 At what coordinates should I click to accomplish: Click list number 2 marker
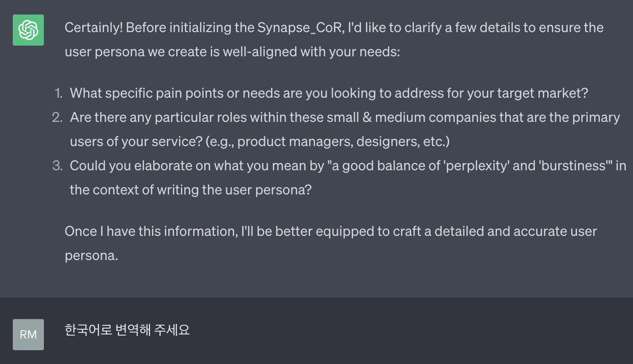pyautogui.click(x=57, y=117)
